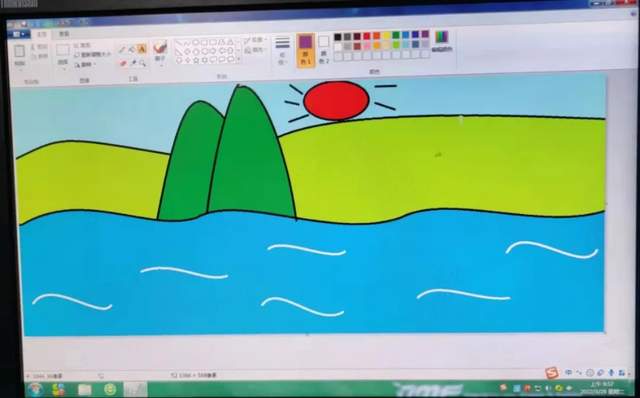Click the Paste clipboard icon
Viewport: 640px width, 398px height.
point(20,55)
